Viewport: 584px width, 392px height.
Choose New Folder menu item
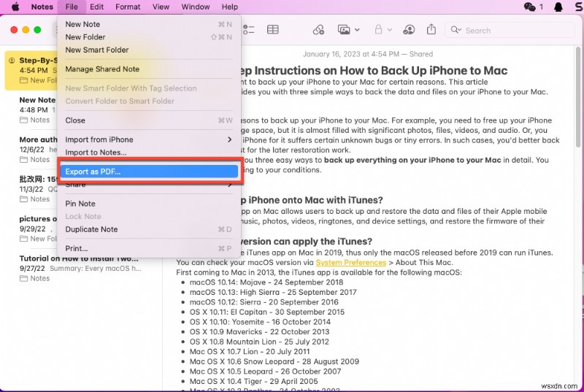tap(149, 36)
